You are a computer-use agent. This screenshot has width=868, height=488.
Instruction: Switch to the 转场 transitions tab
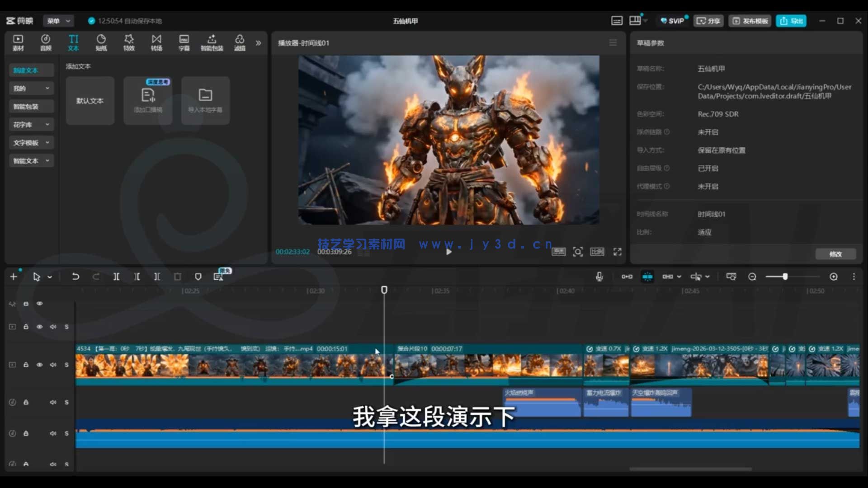pos(156,42)
